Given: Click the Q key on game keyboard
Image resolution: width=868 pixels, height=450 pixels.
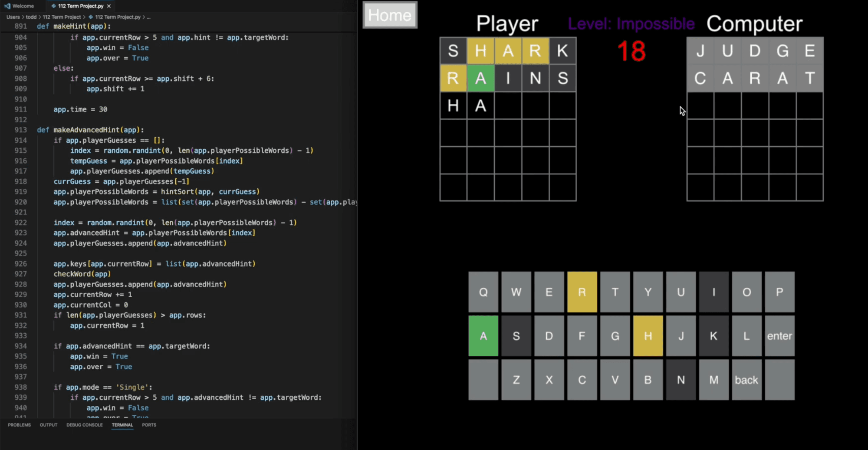Looking at the screenshot, I should (x=483, y=292).
